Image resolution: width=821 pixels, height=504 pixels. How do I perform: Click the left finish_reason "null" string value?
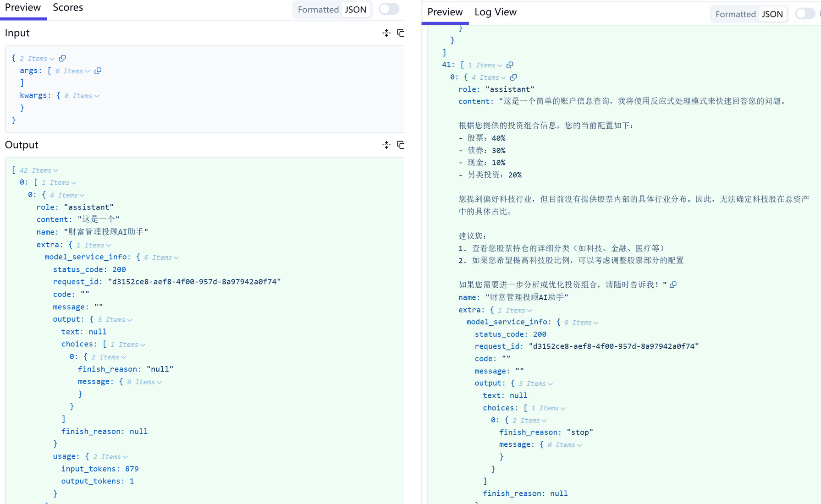[160, 369]
